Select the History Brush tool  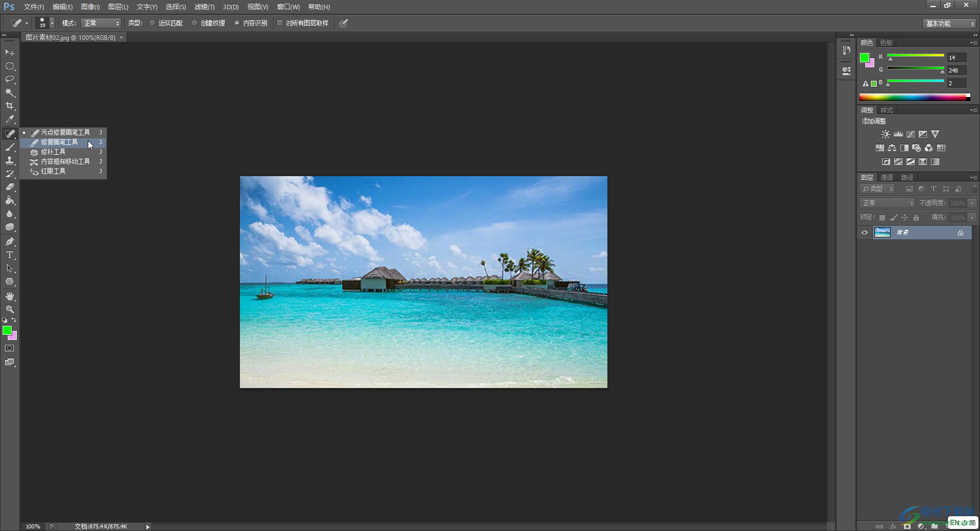coord(10,174)
